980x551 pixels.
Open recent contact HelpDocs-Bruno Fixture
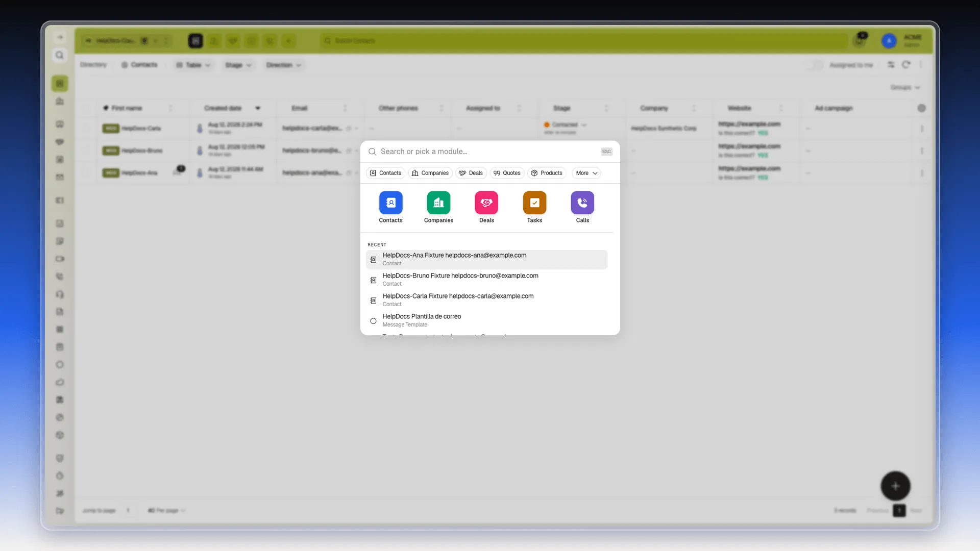486,280
